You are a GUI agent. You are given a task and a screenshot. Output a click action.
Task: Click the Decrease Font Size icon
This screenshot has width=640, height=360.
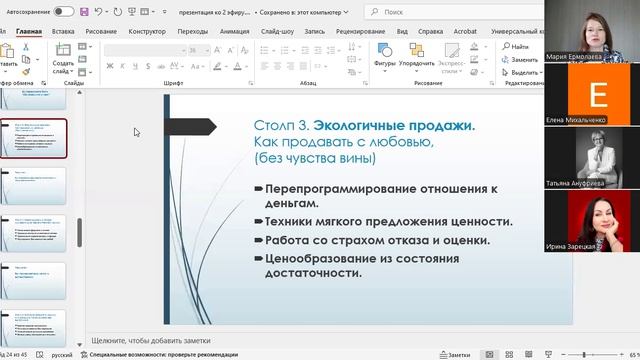[x=230, y=50]
